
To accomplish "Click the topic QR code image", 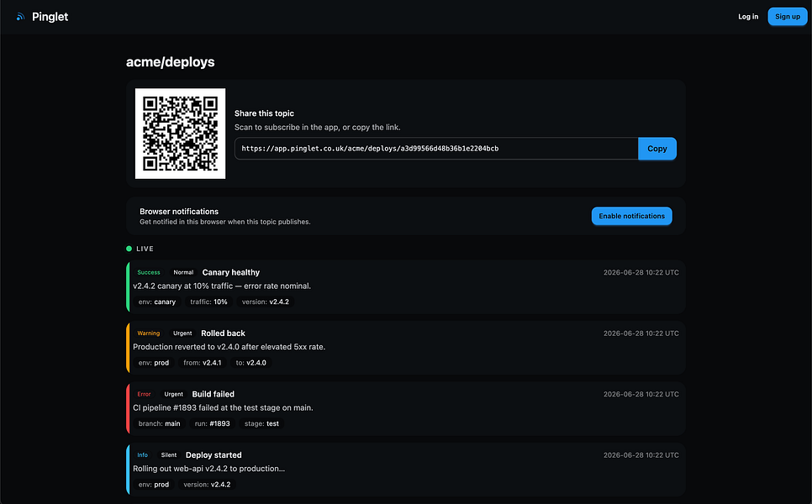I will tap(180, 134).
